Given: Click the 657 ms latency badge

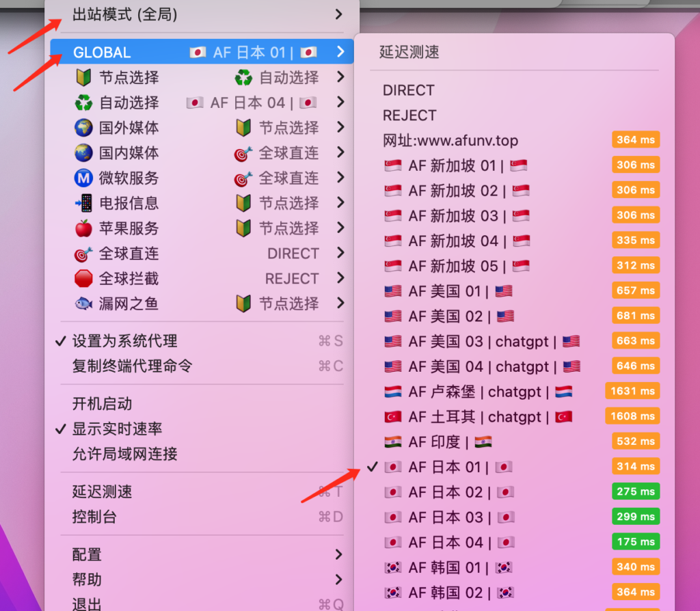Looking at the screenshot, I should 636,290.
